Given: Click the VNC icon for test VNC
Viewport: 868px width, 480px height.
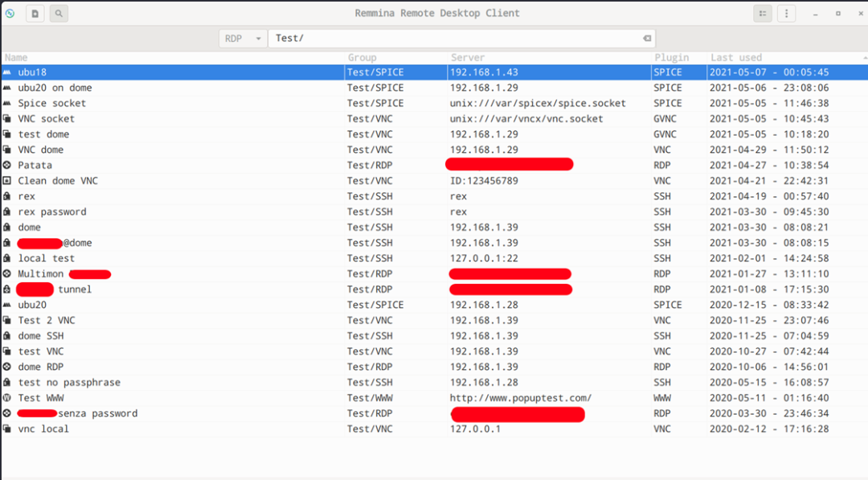Looking at the screenshot, I should tap(7, 351).
